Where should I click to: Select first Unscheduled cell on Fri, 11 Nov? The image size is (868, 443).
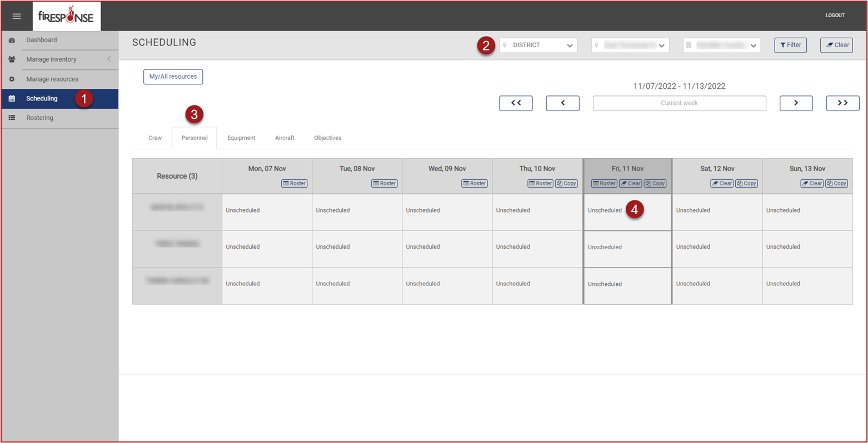pos(605,211)
